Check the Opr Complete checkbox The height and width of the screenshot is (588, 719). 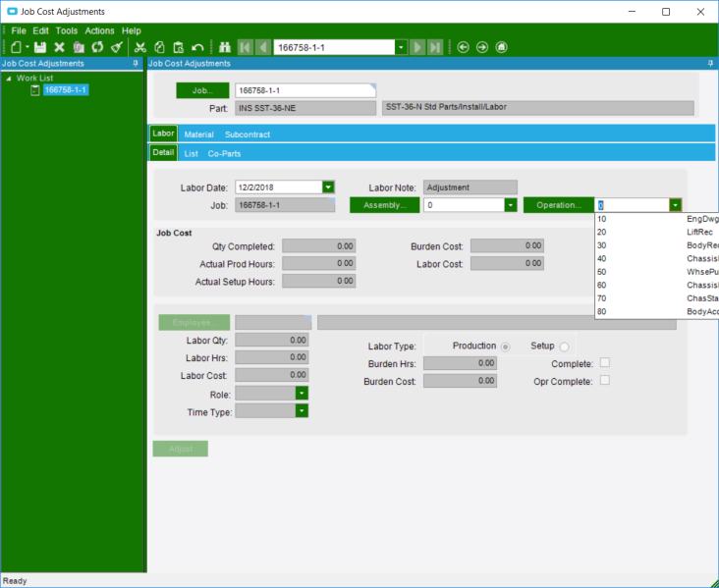605,381
